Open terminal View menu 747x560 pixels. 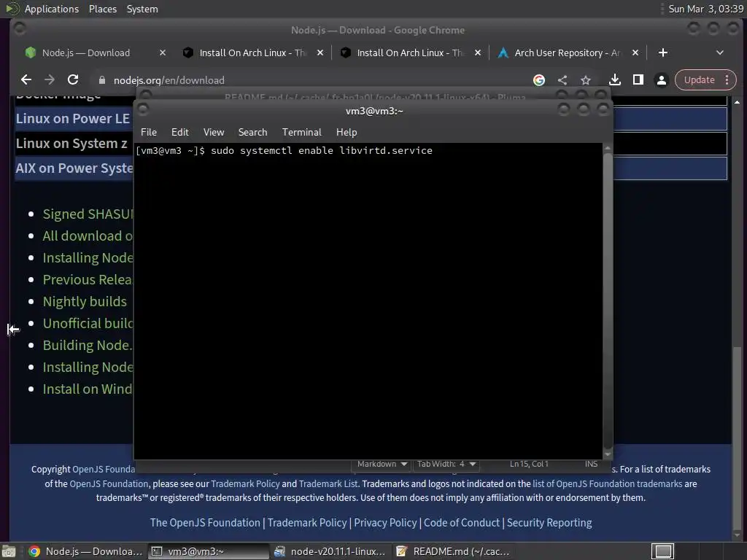point(214,133)
